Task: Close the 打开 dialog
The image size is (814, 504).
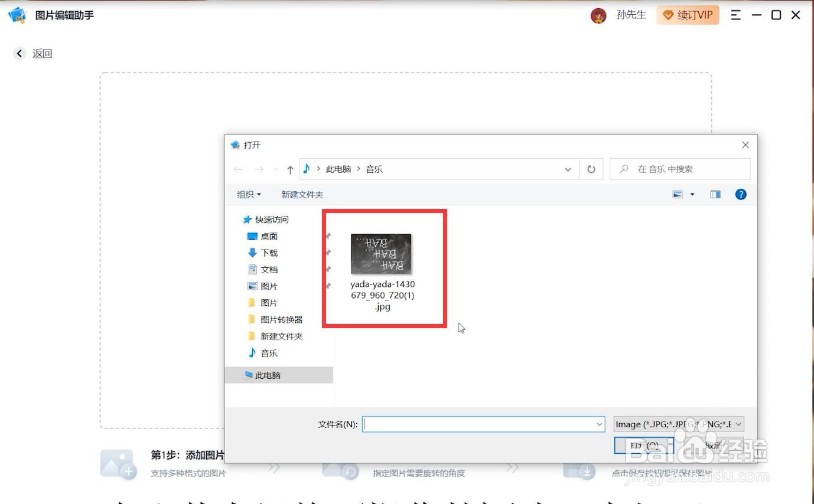Action: point(745,145)
